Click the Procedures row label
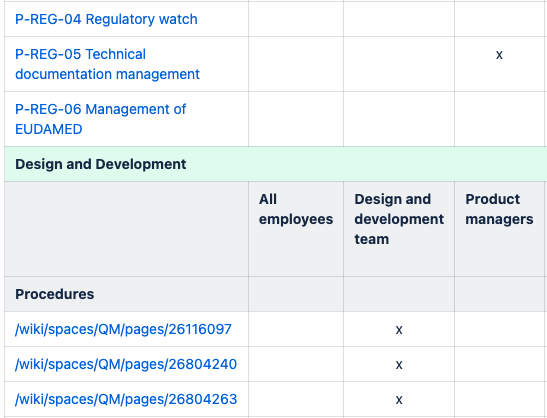 tap(54, 294)
